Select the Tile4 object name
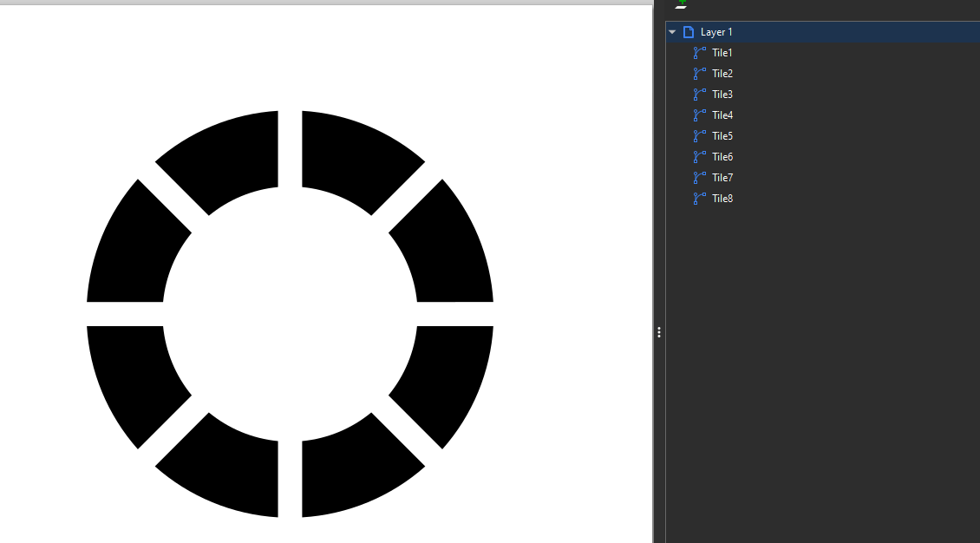 click(x=722, y=115)
